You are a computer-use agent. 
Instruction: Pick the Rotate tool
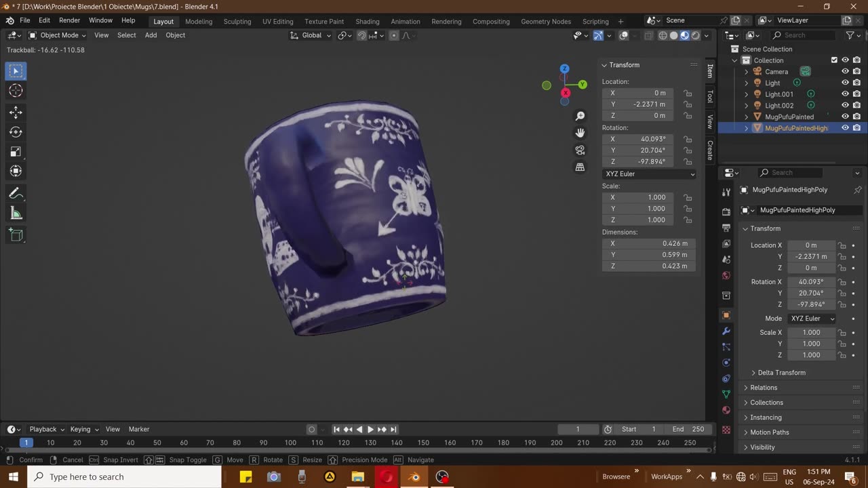coord(16,132)
